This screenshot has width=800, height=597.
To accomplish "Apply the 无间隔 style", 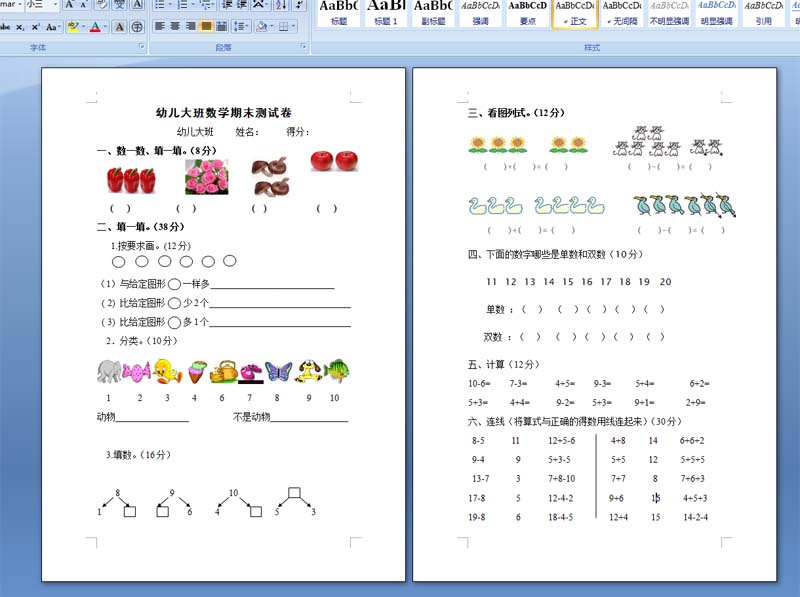I will coord(622,13).
